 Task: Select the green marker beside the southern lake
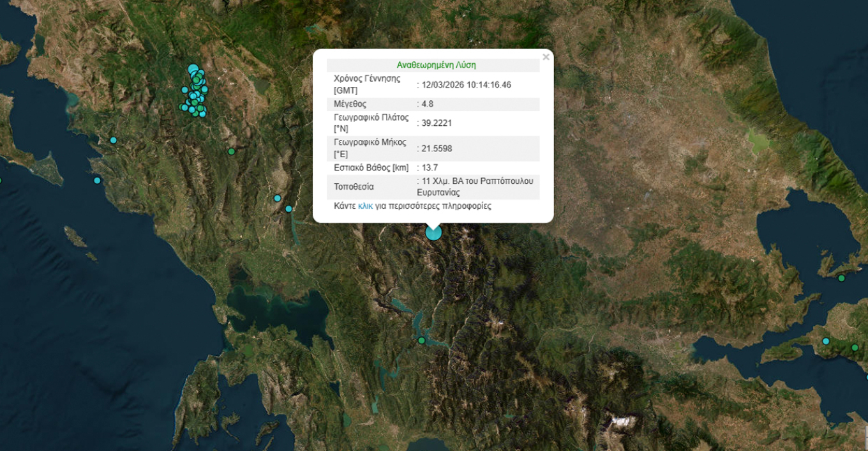click(x=422, y=340)
